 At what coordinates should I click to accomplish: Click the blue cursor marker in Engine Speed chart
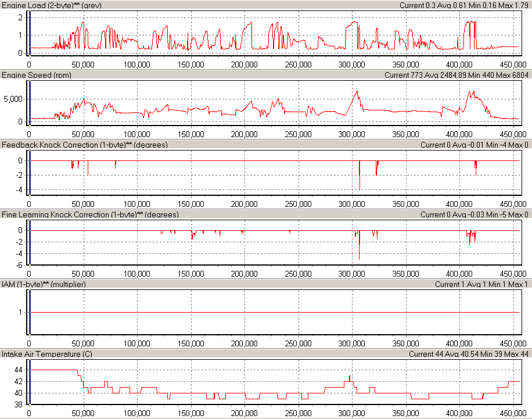[x=28, y=103]
